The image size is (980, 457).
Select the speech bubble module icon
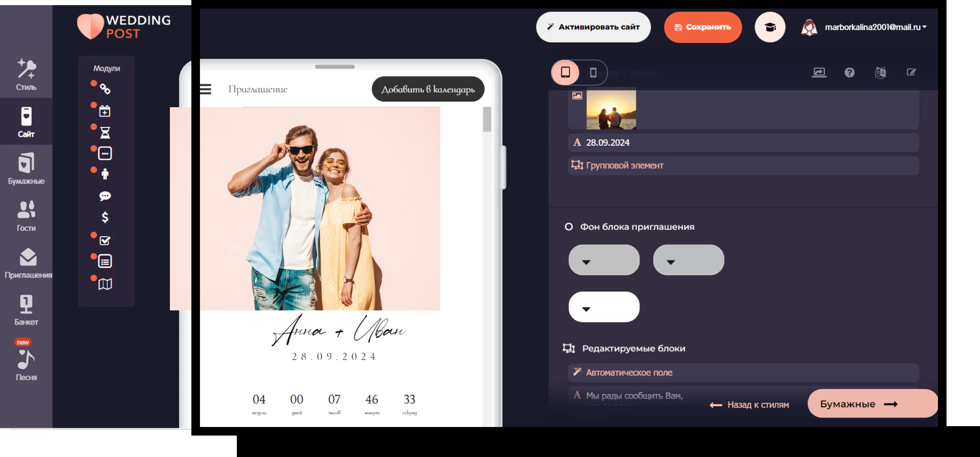105,196
